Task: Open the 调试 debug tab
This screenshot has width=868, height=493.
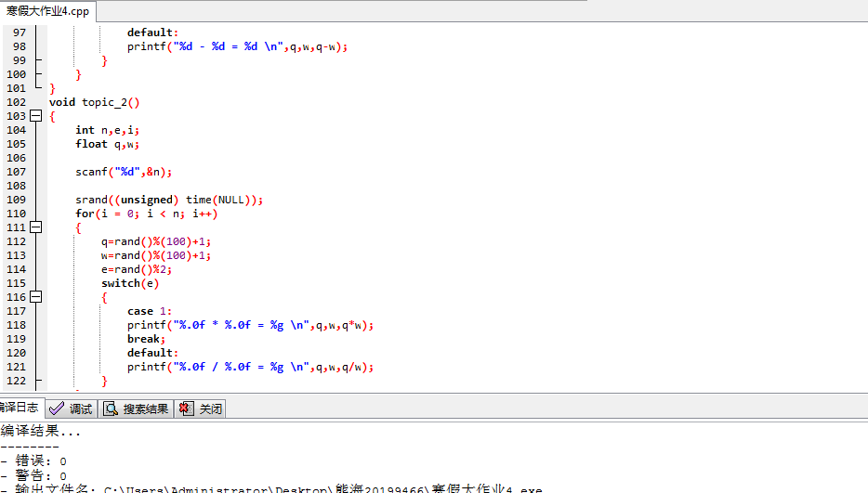Action: (x=72, y=409)
